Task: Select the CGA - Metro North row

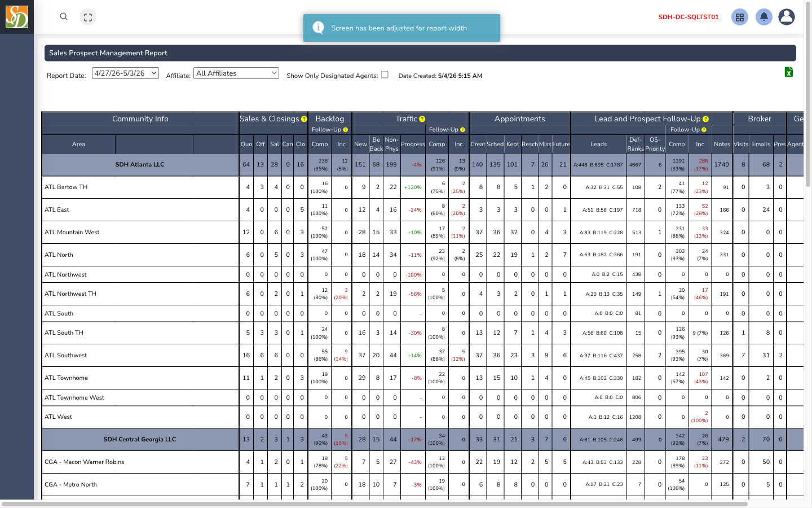Action: 422,485
